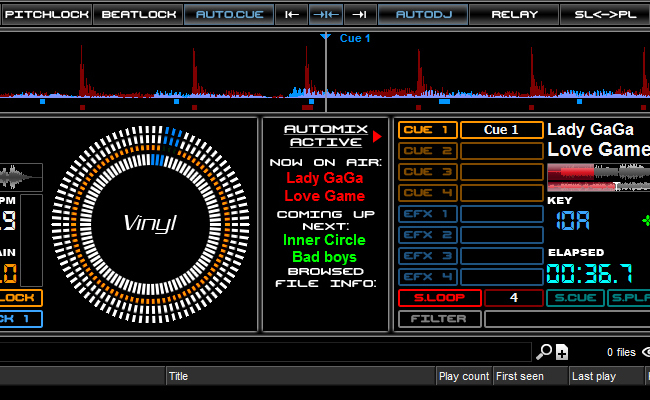Image resolution: width=650 pixels, height=400 pixels.
Task: Disable the AUTO.CUE option
Action: coord(229,15)
